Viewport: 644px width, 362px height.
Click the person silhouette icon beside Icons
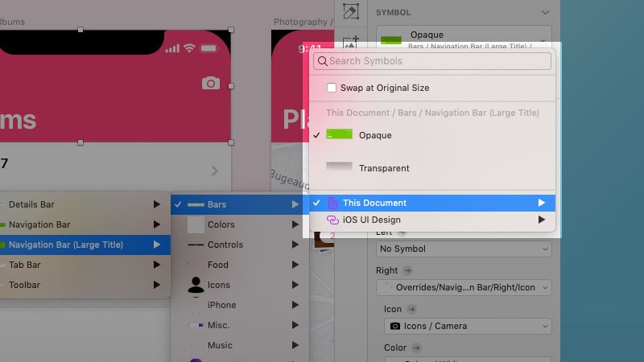point(196,285)
